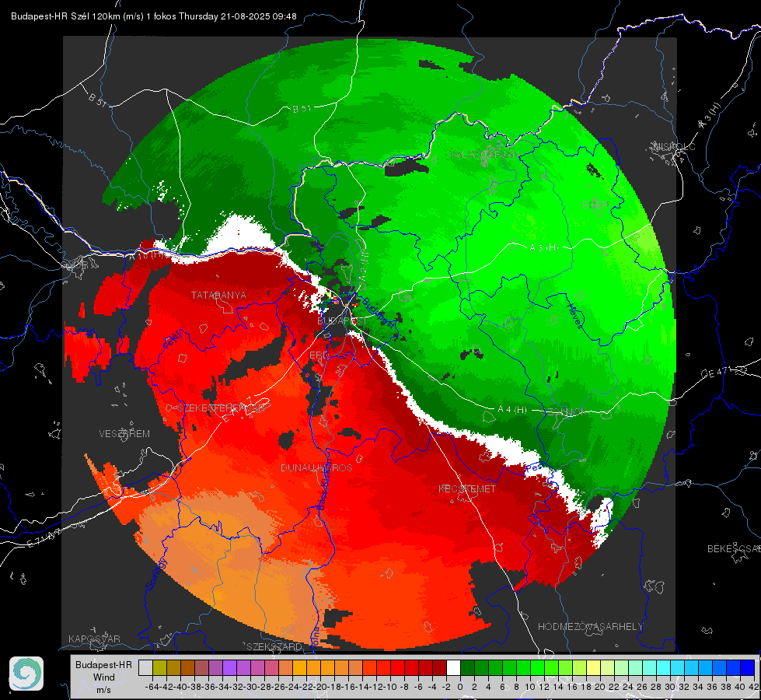Click the timestamp 'Thursday 21-08-2025 09:48'
Image resolution: width=761 pixels, height=700 pixels.
(238, 16)
